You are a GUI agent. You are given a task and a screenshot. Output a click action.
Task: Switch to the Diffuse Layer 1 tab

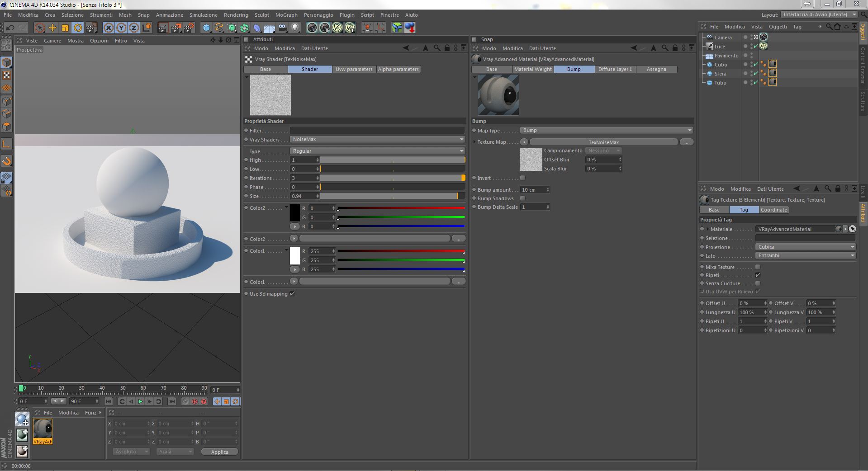click(x=615, y=69)
